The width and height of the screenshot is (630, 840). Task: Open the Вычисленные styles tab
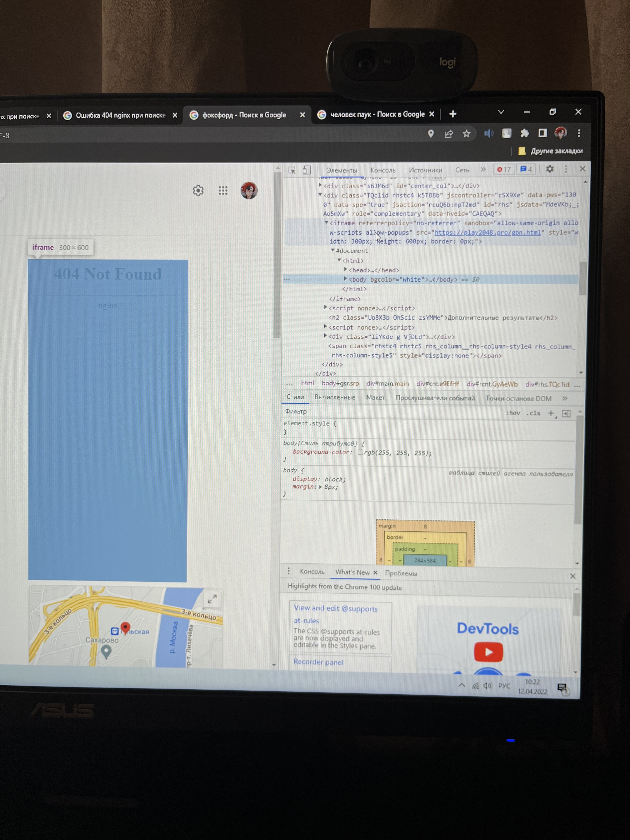335,397
